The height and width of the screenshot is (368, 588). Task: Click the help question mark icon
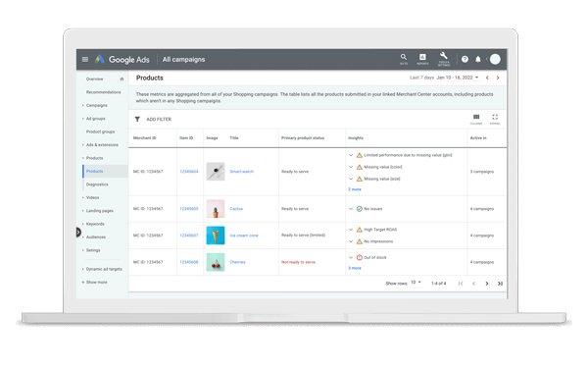coord(465,59)
